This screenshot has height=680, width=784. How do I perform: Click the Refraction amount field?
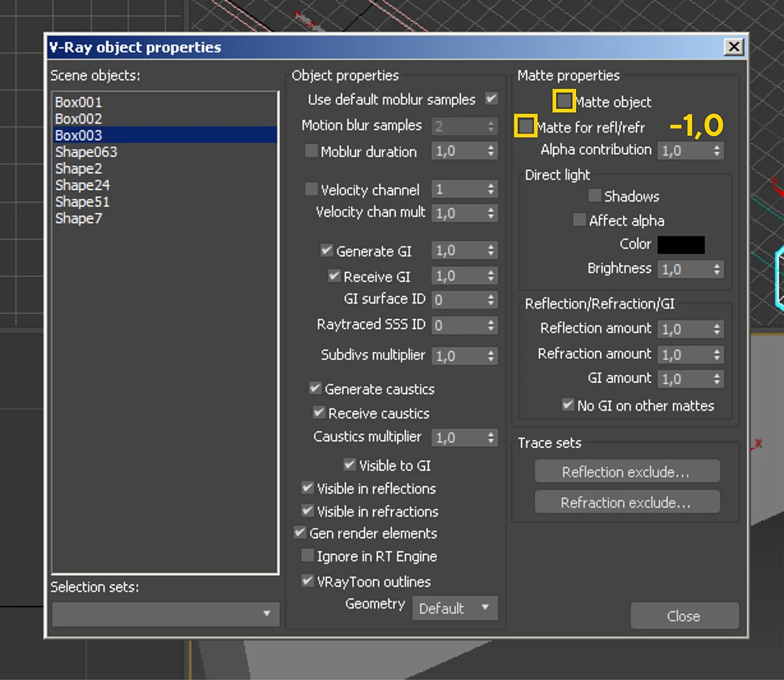(x=684, y=354)
